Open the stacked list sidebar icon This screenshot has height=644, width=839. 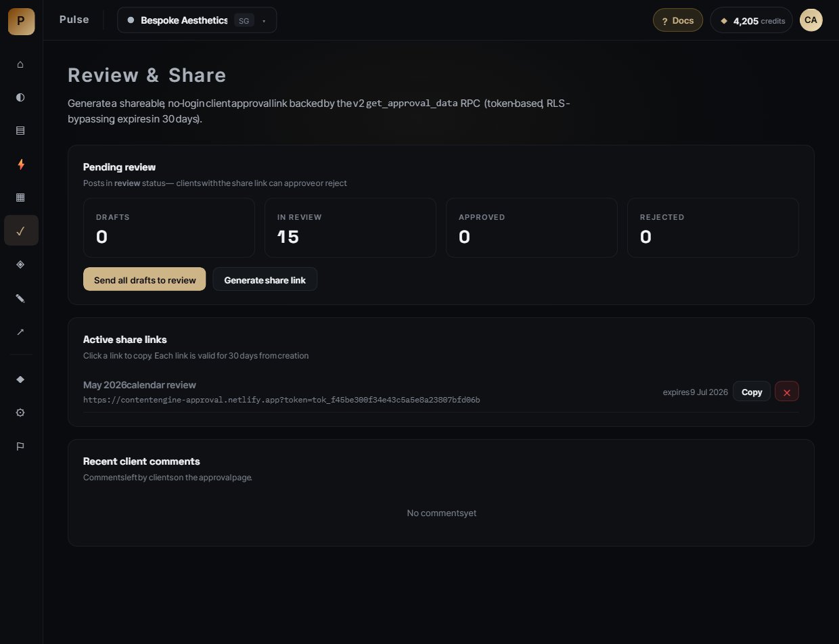[x=20, y=131]
